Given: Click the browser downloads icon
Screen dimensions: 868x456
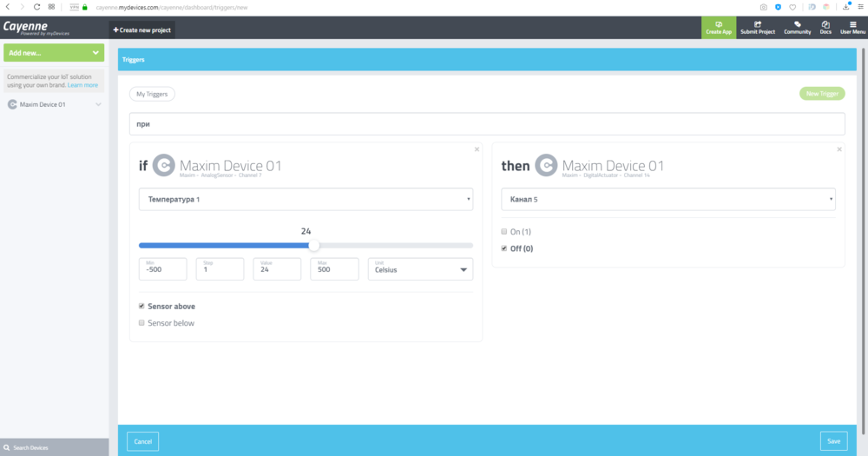Looking at the screenshot, I should pyautogui.click(x=846, y=7).
